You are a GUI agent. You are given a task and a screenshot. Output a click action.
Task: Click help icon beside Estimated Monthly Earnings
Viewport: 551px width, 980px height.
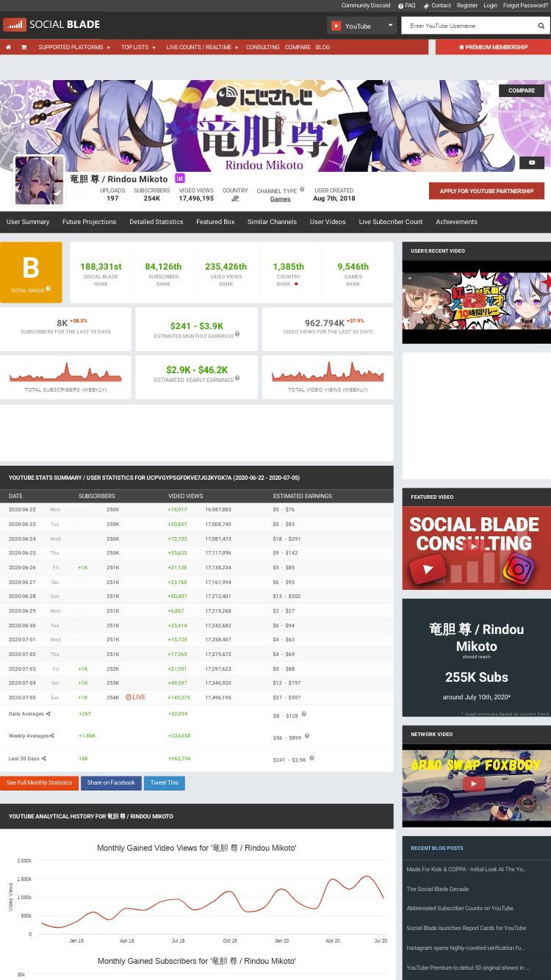(237, 334)
